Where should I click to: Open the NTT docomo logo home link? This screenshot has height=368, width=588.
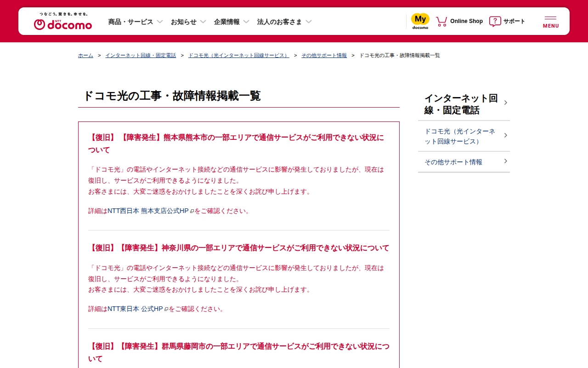[x=63, y=24]
